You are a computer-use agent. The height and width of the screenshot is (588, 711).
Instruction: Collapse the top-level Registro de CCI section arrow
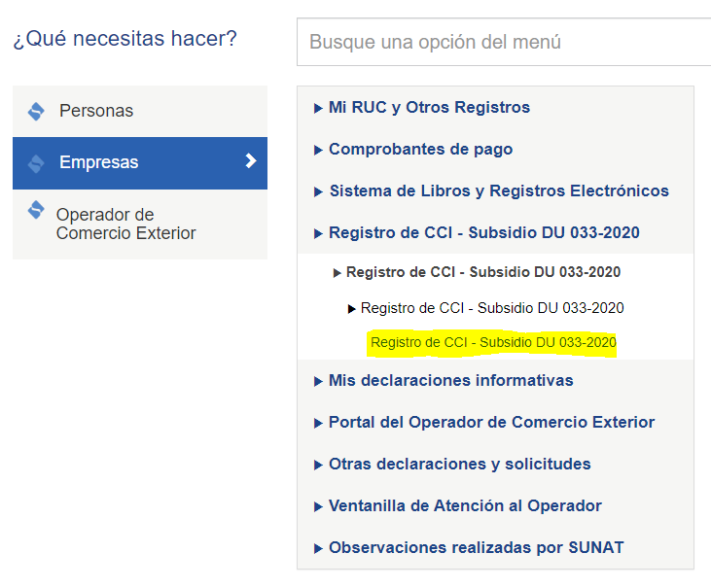(318, 233)
